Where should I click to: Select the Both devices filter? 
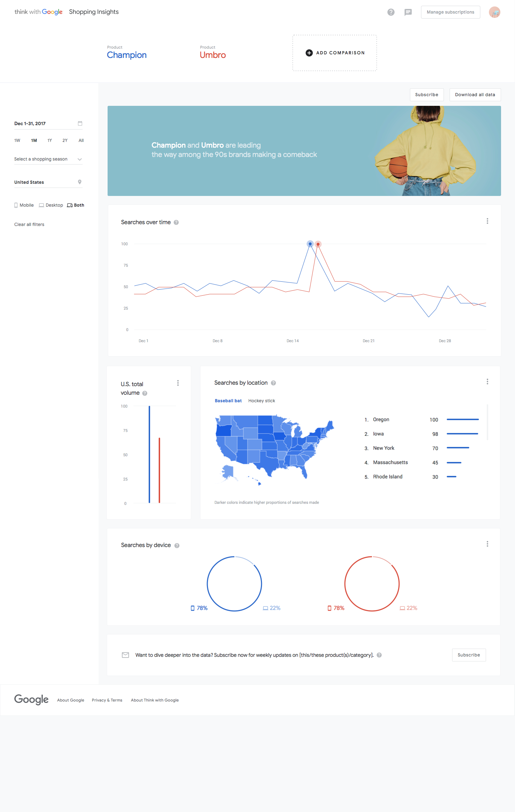[x=76, y=205]
